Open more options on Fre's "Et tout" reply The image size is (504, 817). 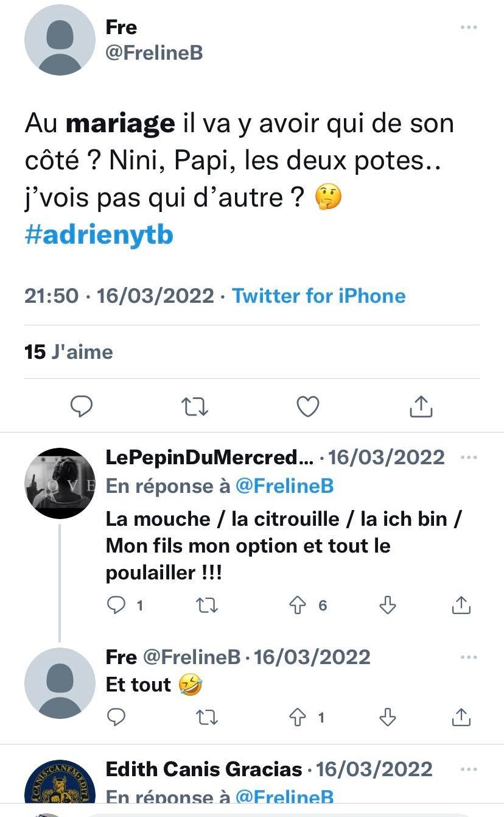[x=468, y=657]
